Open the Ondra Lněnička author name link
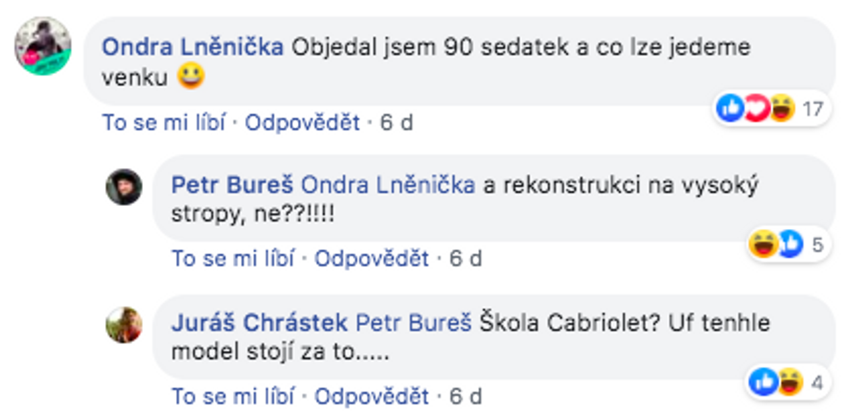Image resolution: width=868 pixels, height=420 pixels. click(x=192, y=47)
